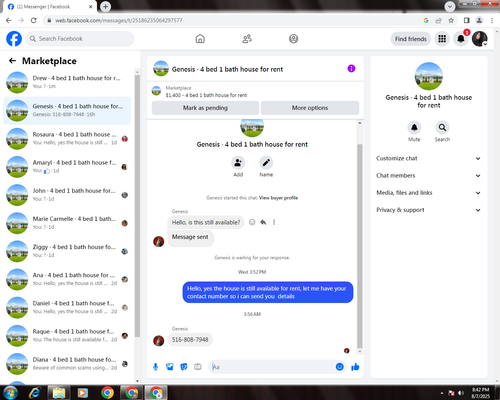Open View buyer profile link
500x400 pixels.
point(278,198)
